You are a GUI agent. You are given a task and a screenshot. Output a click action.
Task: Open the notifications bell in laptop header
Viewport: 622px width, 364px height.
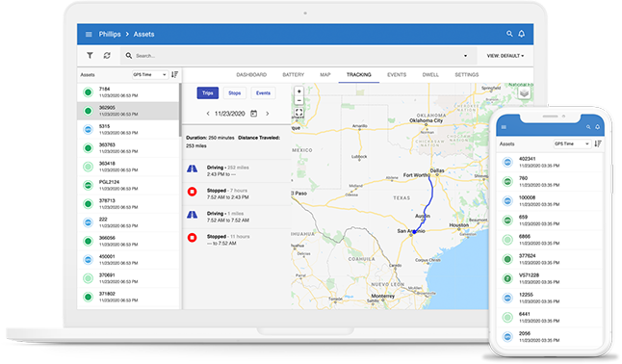(x=522, y=34)
